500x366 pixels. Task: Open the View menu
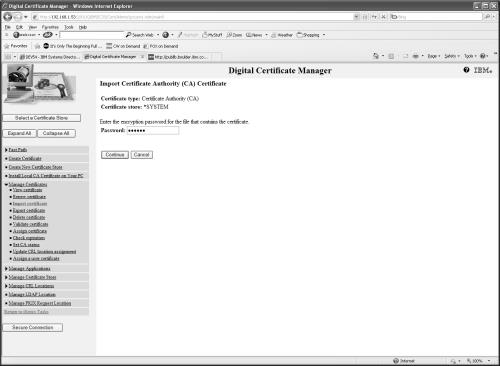pos(32,27)
